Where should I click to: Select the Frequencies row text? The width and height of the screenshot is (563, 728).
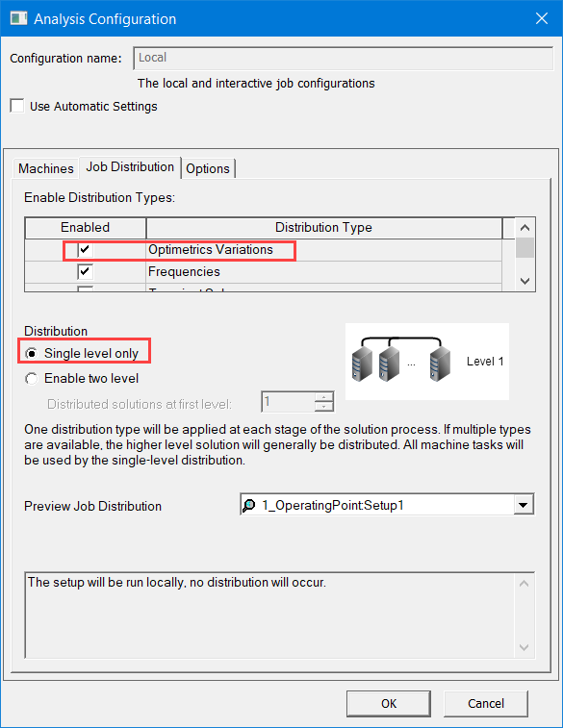pyautogui.click(x=184, y=271)
